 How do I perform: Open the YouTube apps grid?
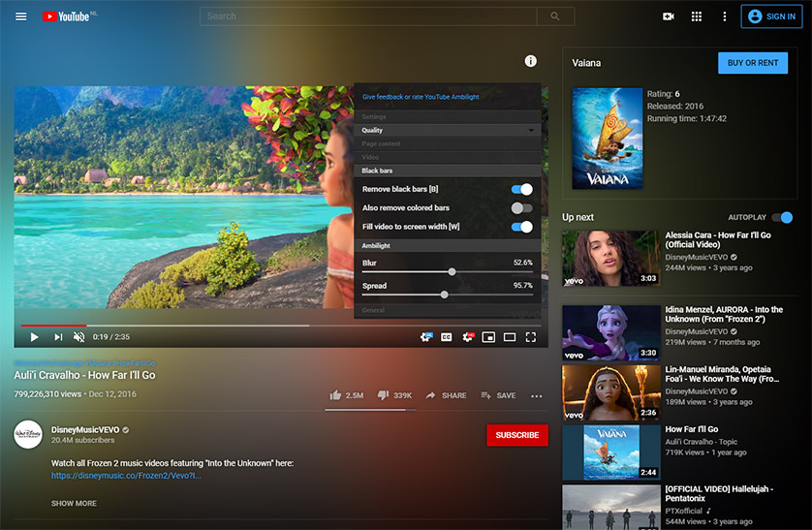(x=697, y=16)
